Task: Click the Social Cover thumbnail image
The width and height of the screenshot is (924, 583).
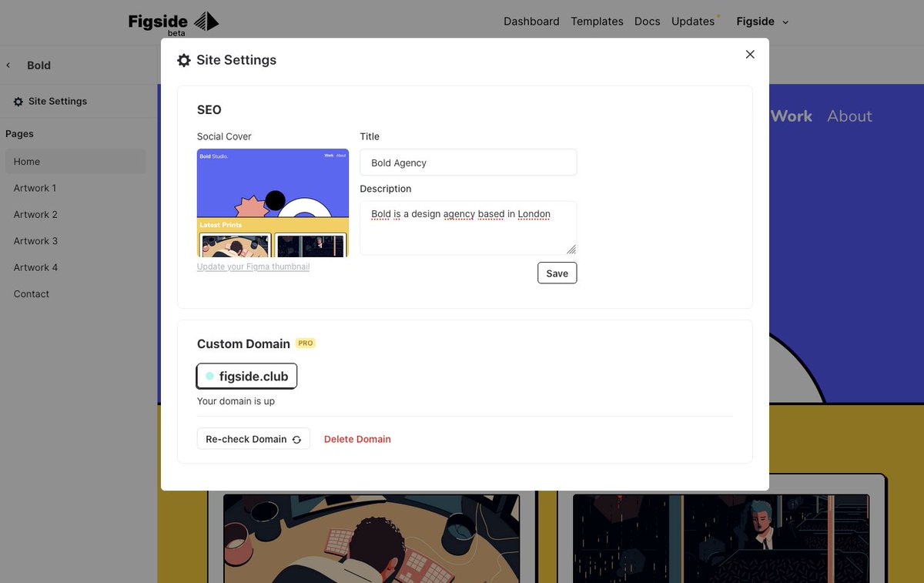Action: click(x=273, y=203)
